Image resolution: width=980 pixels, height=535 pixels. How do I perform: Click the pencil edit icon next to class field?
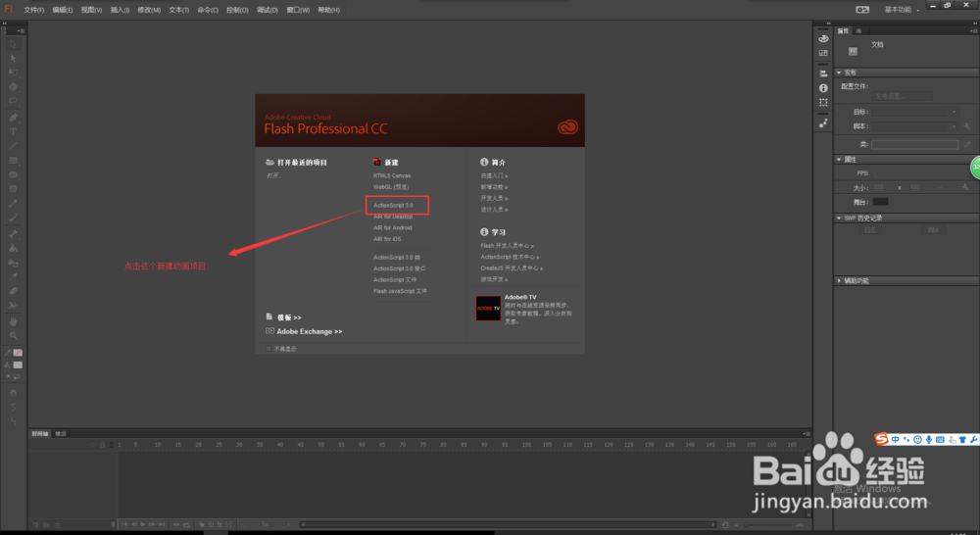click(967, 144)
